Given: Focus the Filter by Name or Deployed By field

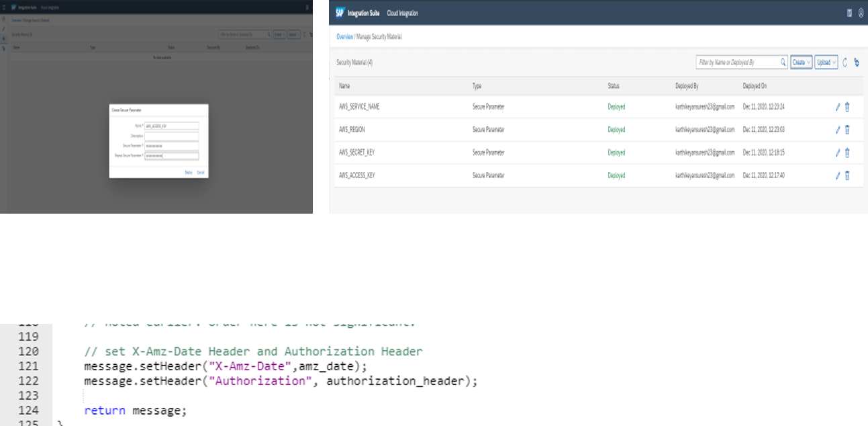Looking at the screenshot, I should 737,62.
